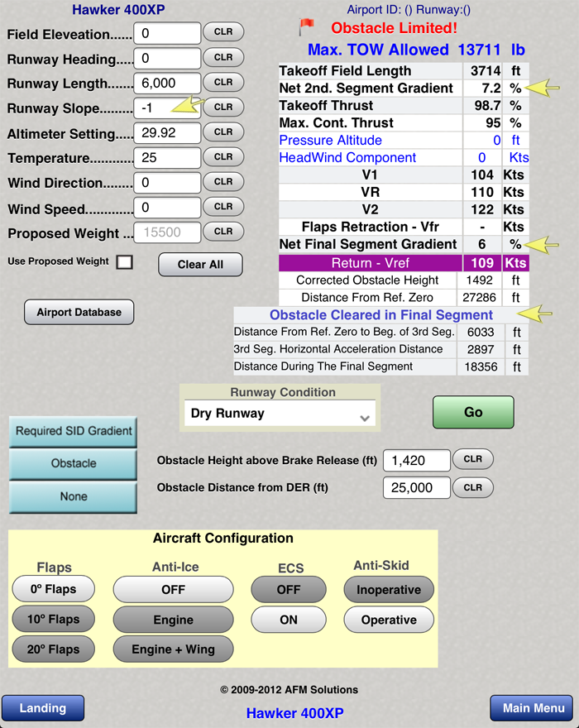579x728 pixels.
Task: Clear Obstacle Height above Brake Release
Action: [x=472, y=459]
